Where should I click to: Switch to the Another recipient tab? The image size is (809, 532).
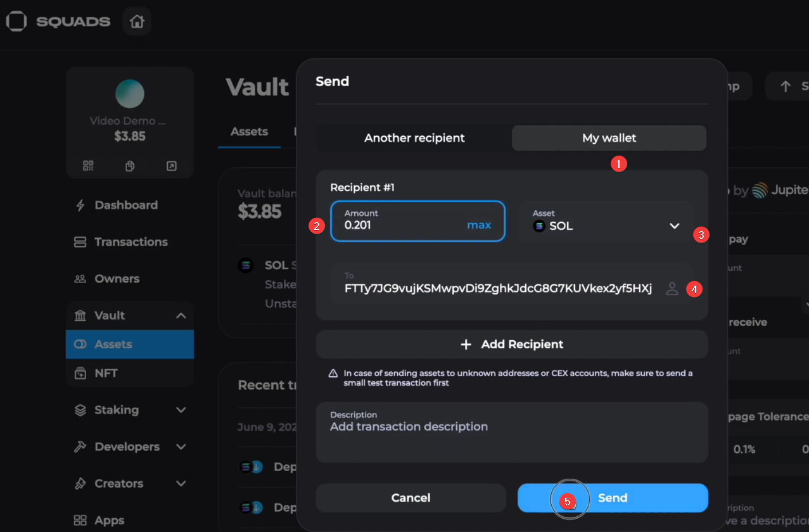414,137
